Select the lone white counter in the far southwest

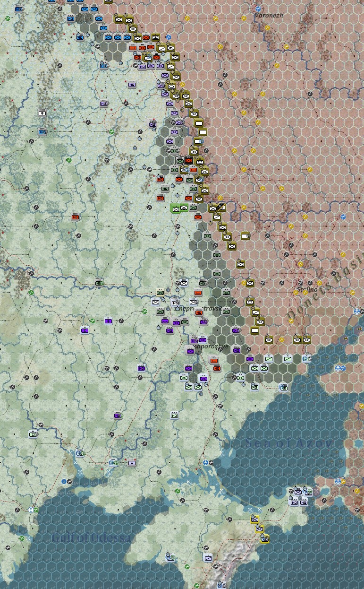(33, 433)
